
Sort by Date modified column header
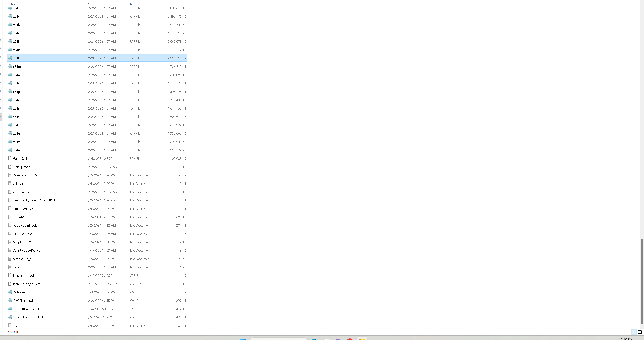pos(97,4)
